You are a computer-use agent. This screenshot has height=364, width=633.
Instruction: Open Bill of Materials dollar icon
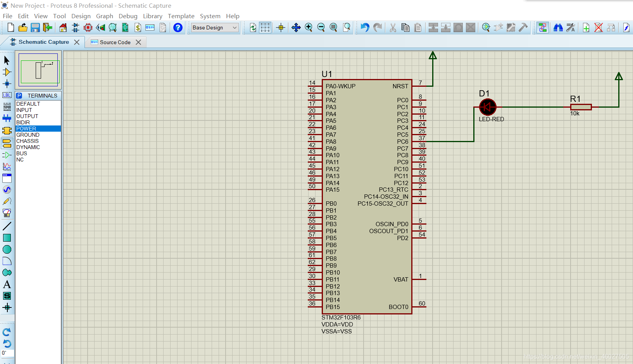(x=138, y=27)
